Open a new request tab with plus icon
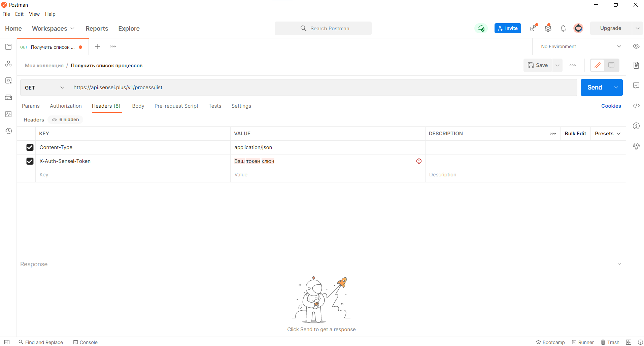 tap(98, 46)
